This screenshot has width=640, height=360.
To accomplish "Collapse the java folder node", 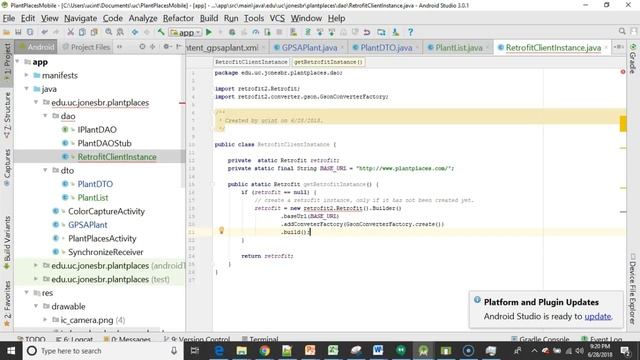I will [x=27, y=89].
